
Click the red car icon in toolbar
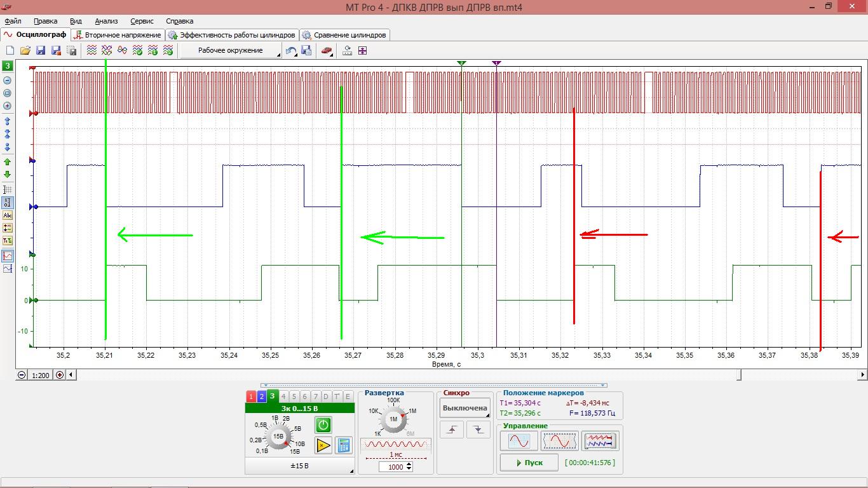[x=327, y=51]
